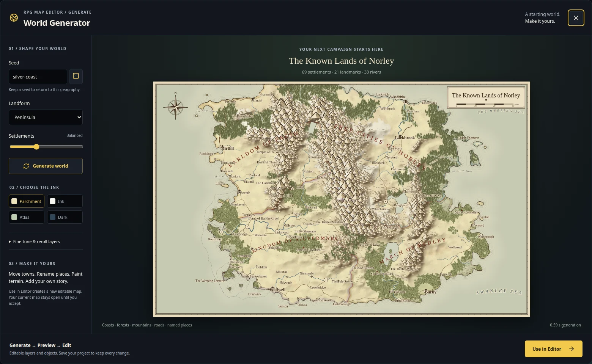The width and height of the screenshot is (592, 364).
Task: Click the Larkbrook town label on map
Action: (x=405, y=138)
